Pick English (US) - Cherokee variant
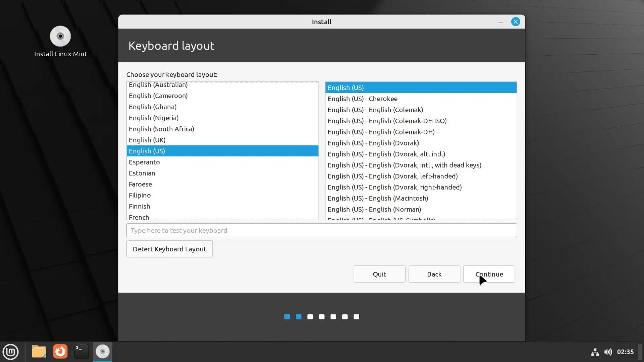 coord(362,99)
